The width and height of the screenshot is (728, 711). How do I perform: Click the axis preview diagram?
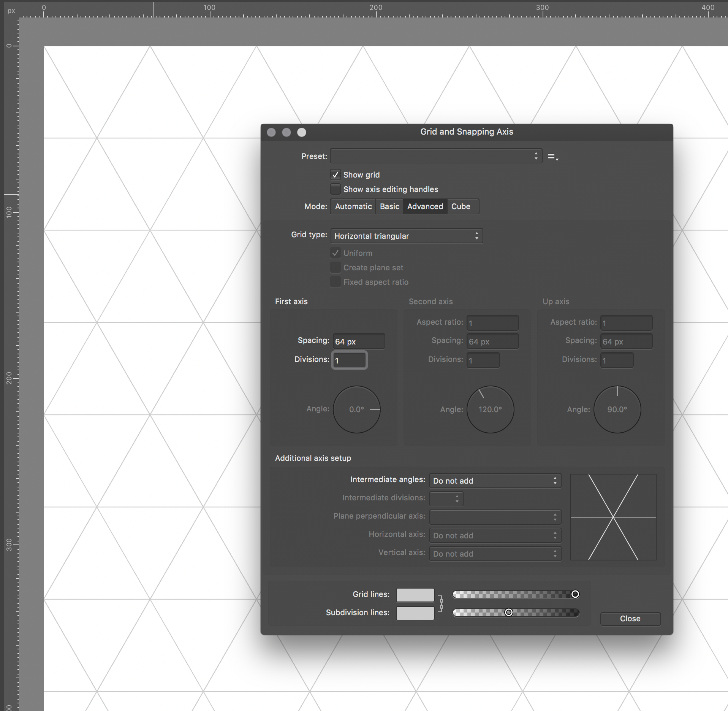point(613,517)
